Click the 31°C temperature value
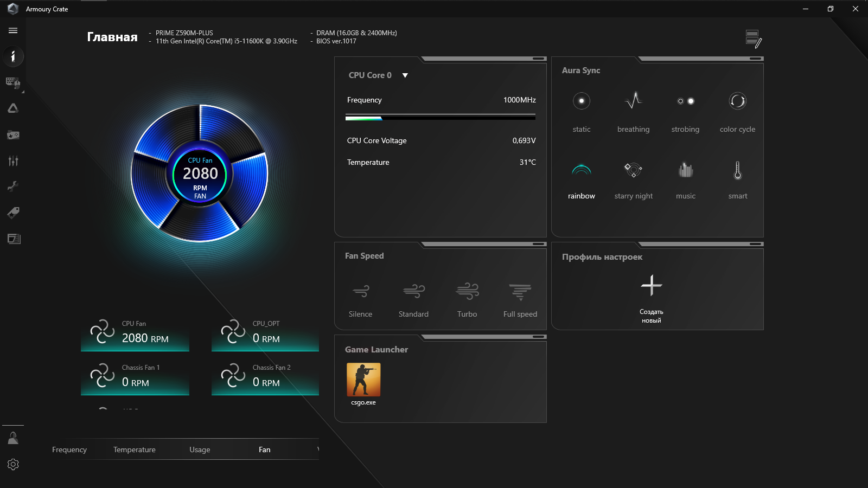 click(x=528, y=162)
